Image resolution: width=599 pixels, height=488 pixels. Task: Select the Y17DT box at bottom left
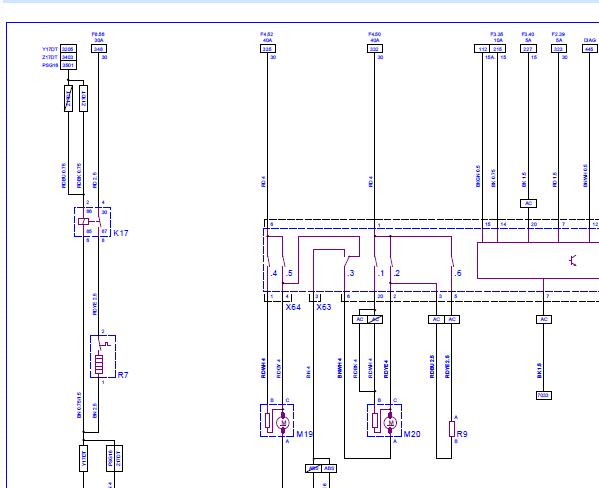(83, 459)
